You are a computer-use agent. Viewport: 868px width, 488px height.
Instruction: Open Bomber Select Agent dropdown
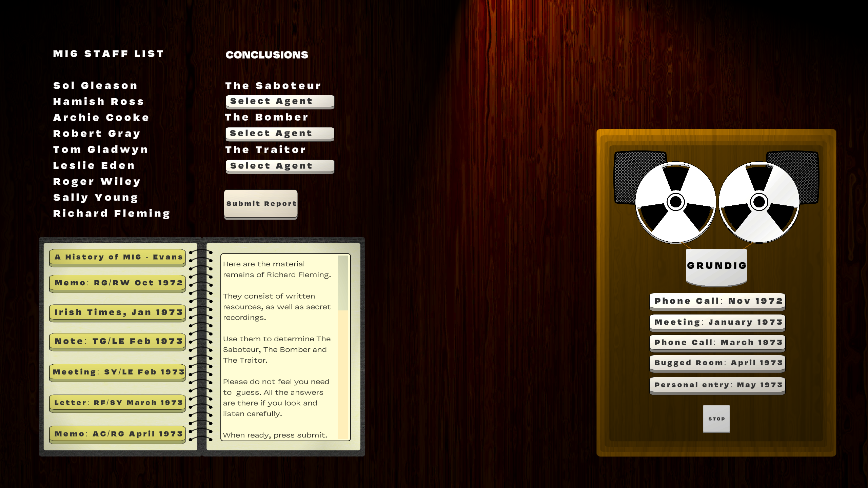click(x=280, y=134)
